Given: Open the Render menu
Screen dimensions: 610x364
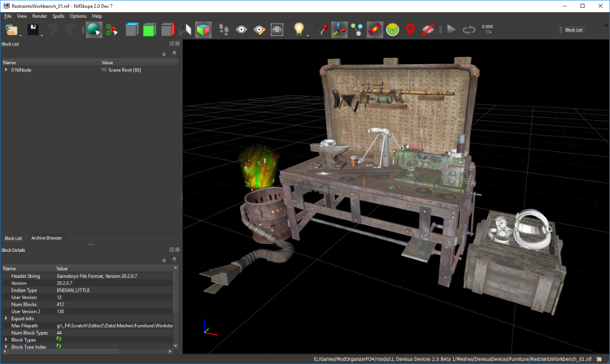Looking at the screenshot, I should 39,16.
